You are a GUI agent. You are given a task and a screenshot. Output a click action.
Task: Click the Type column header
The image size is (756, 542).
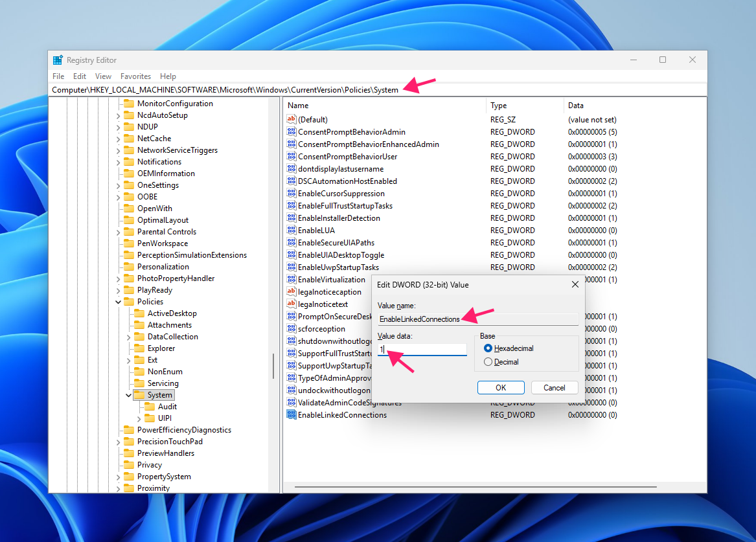coord(525,106)
